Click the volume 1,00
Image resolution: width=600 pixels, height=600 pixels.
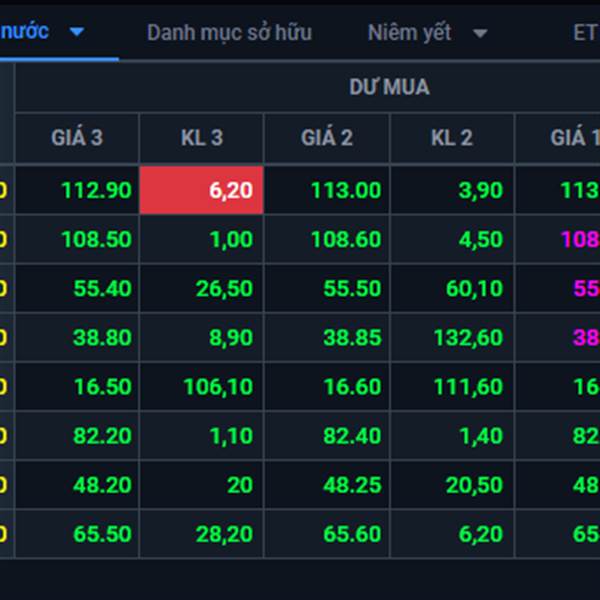pos(231,239)
